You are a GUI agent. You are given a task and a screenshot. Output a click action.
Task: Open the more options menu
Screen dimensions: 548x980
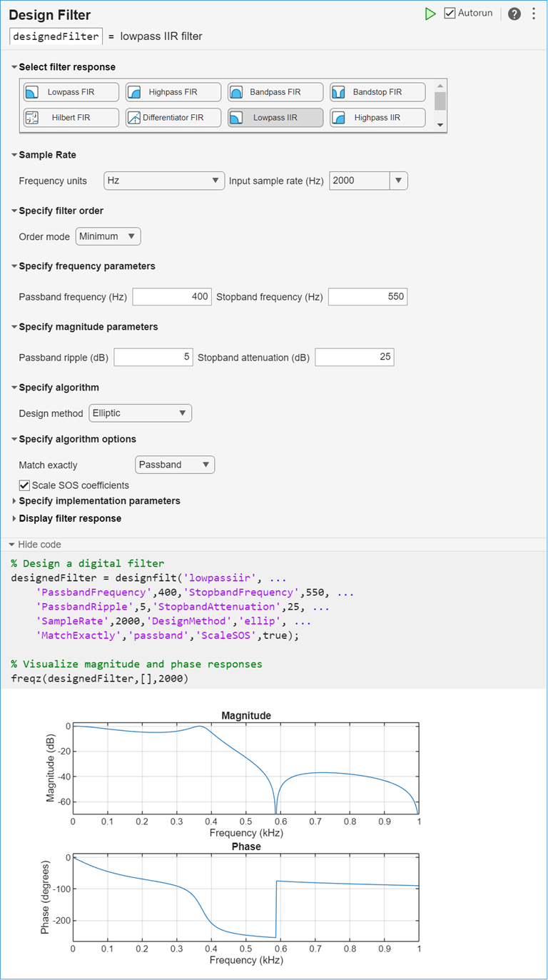(533, 13)
